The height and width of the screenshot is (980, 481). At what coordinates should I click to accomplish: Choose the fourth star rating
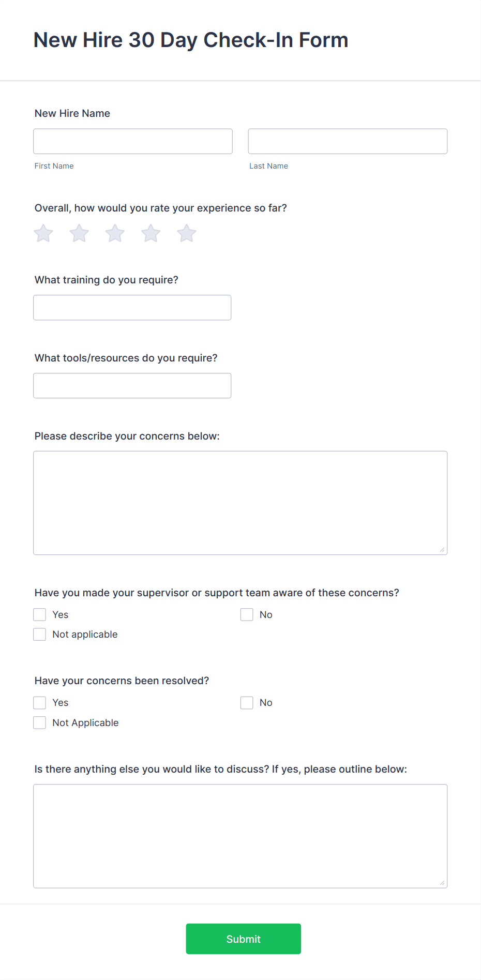[151, 233]
